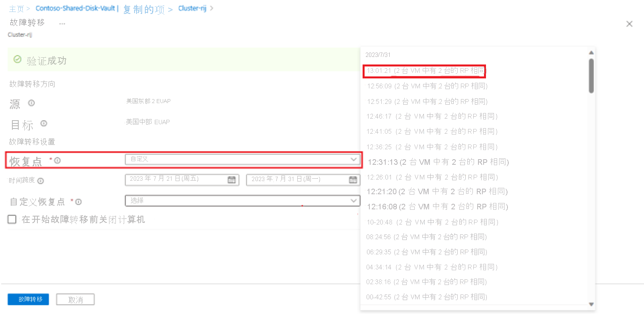
Task: Open the 复制的项 breadcrumb
Action: tap(144, 9)
